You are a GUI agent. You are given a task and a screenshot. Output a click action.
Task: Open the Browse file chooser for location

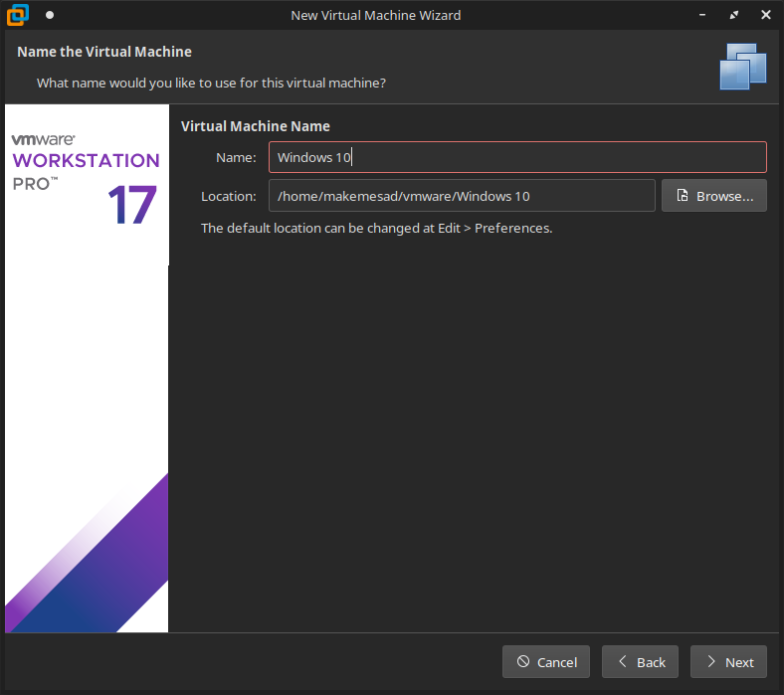(713, 196)
